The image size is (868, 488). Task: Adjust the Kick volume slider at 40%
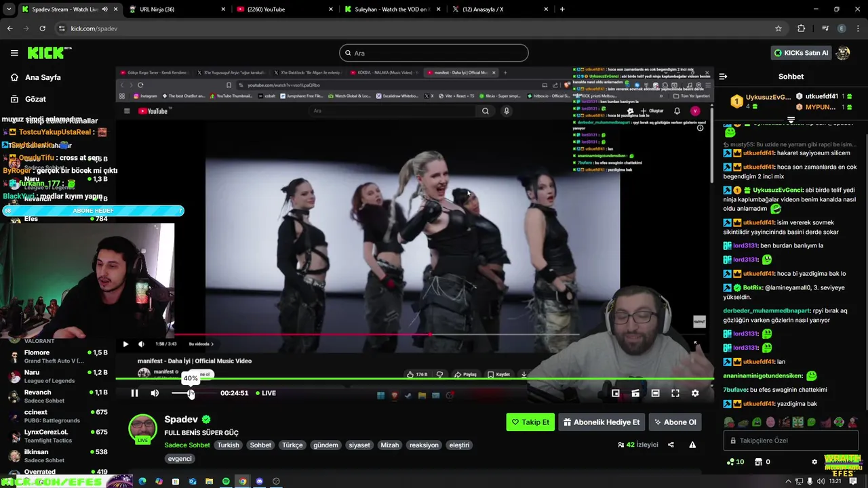(x=191, y=393)
